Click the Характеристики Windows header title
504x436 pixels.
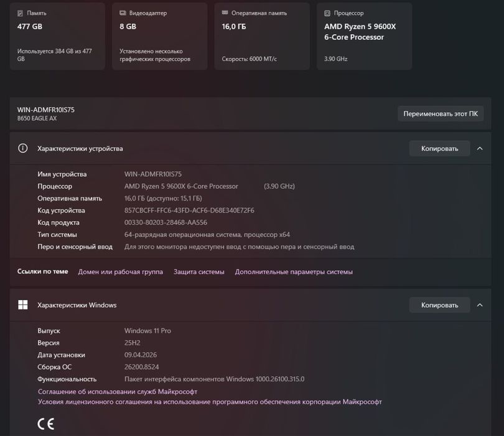(x=77, y=305)
